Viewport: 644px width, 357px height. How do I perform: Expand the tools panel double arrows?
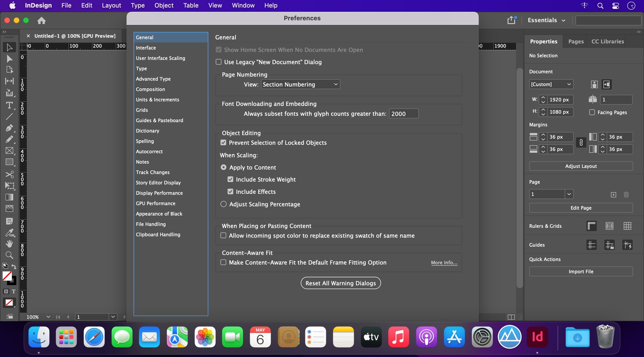point(4,32)
